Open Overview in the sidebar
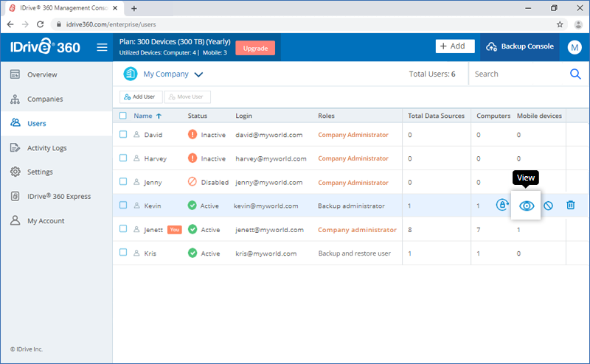Screen dimensions: 590x364 pos(57,74)
